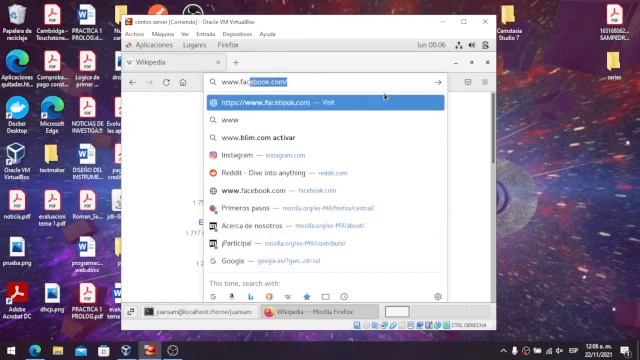
Task: Choose the 'www' search suggestion
Action: tap(325, 120)
